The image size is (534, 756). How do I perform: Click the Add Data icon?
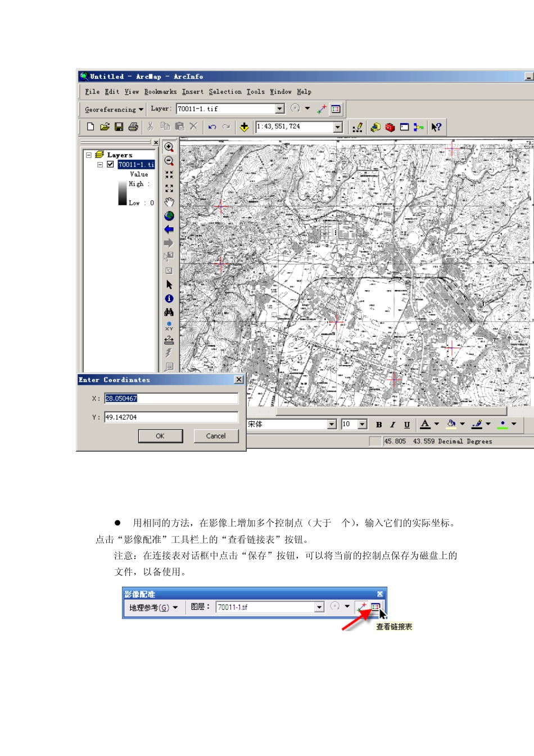(x=244, y=127)
